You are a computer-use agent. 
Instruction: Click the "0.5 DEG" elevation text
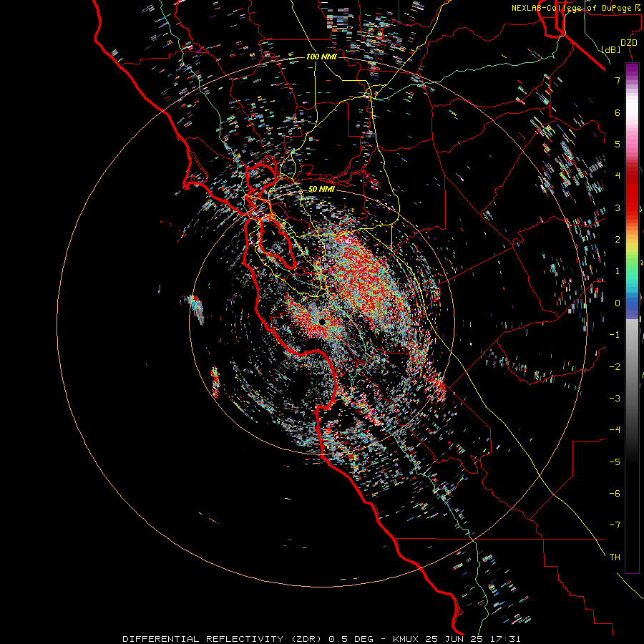pos(351,639)
